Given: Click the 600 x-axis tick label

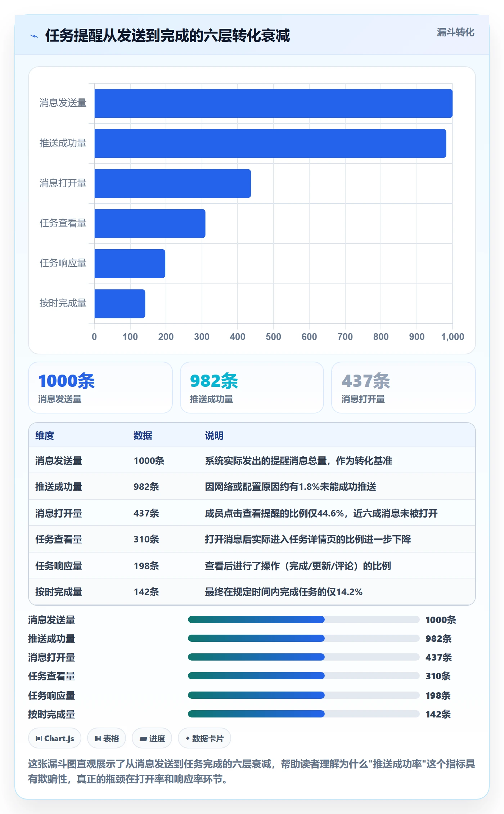Looking at the screenshot, I should point(309,337).
